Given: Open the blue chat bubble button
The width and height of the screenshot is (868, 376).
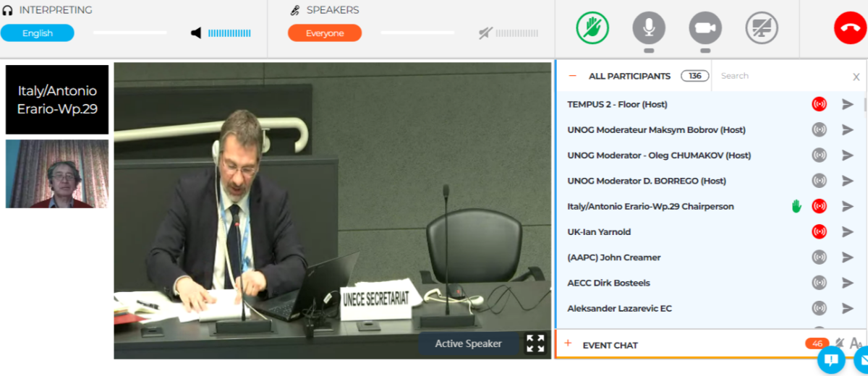Looking at the screenshot, I should pos(831,359).
